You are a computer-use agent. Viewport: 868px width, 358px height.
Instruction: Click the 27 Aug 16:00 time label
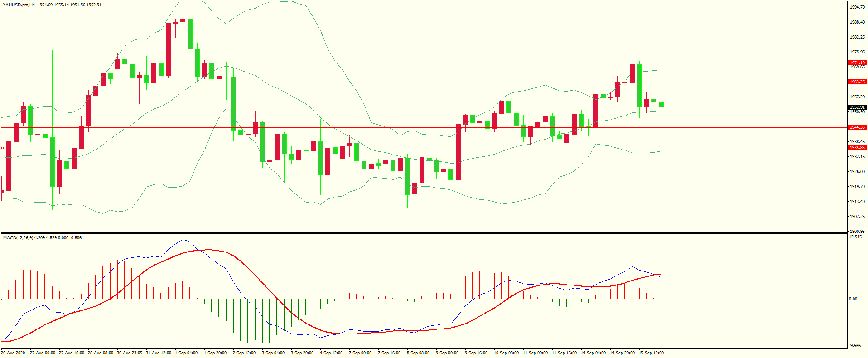tap(72, 353)
